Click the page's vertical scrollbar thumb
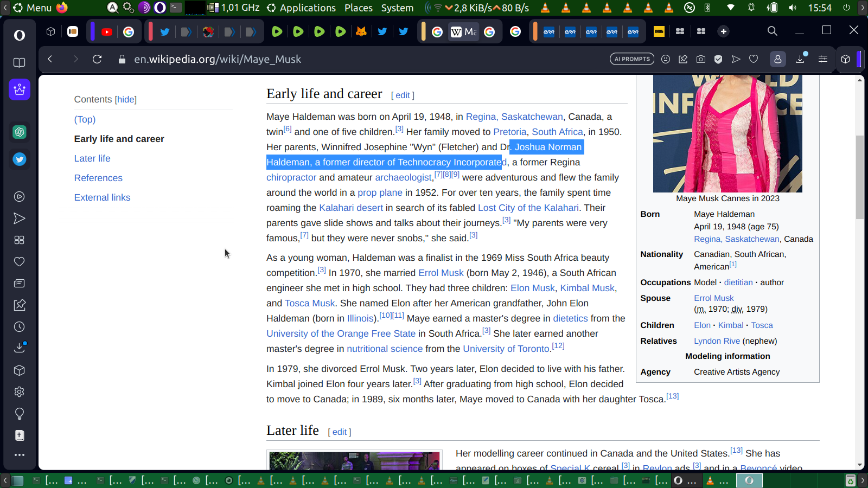This screenshot has height=488, width=868. pyautogui.click(x=859, y=176)
